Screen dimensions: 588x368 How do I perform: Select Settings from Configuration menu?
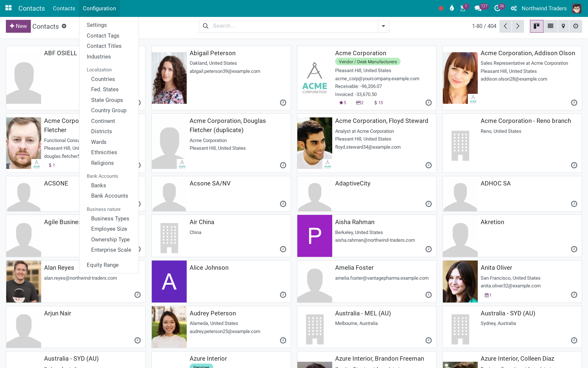[96, 25]
